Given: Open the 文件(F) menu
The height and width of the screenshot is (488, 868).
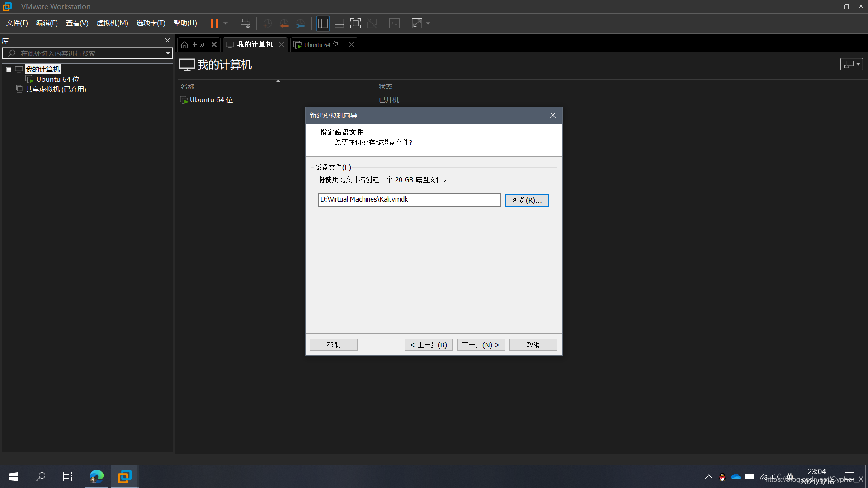Looking at the screenshot, I should [x=17, y=23].
